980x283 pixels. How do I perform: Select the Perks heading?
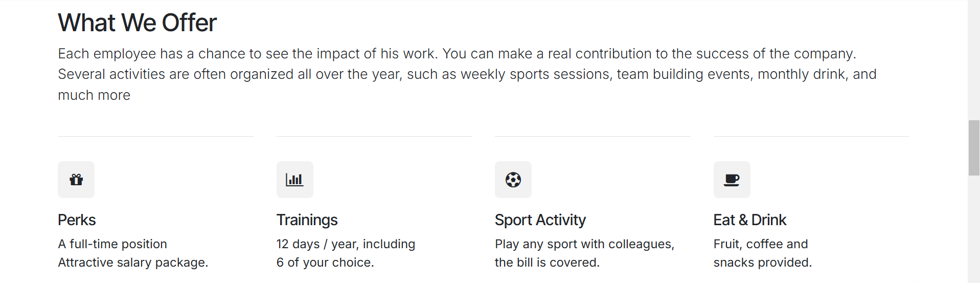77,220
